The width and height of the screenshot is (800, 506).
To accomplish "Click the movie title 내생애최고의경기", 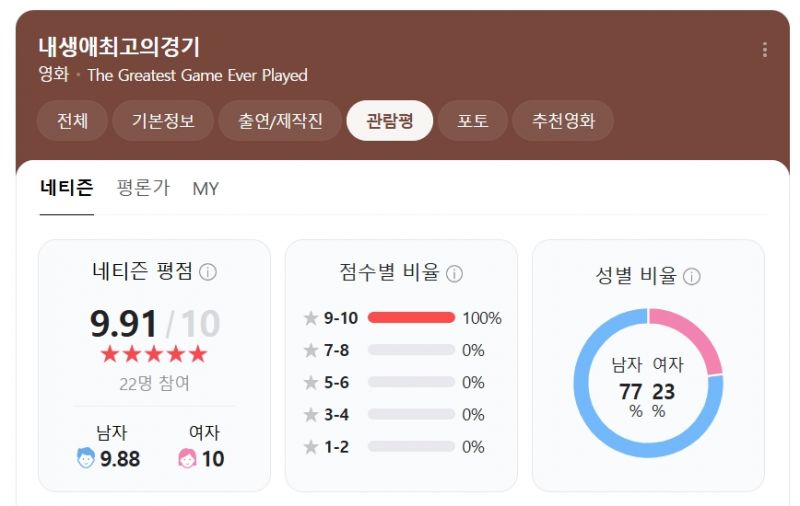I will tap(119, 46).
